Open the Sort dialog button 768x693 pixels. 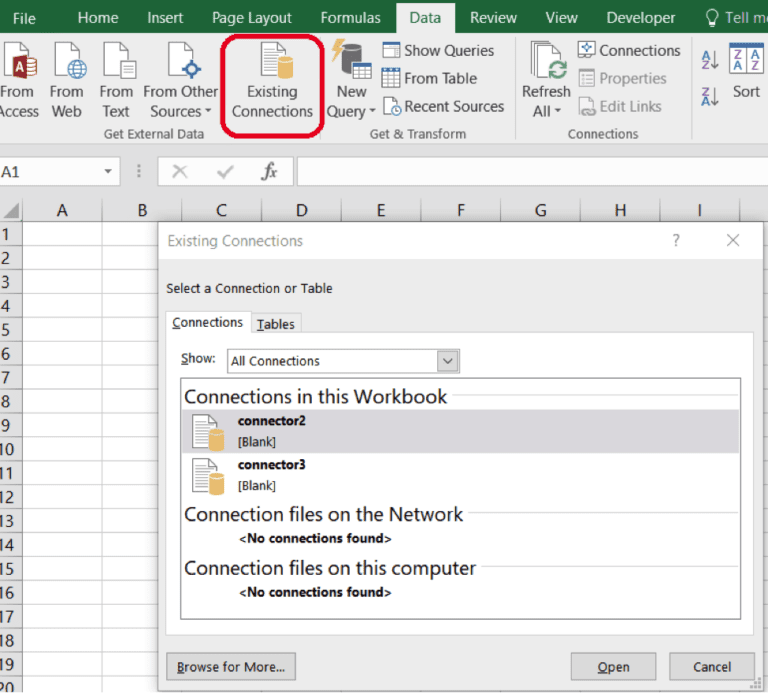(746, 71)
